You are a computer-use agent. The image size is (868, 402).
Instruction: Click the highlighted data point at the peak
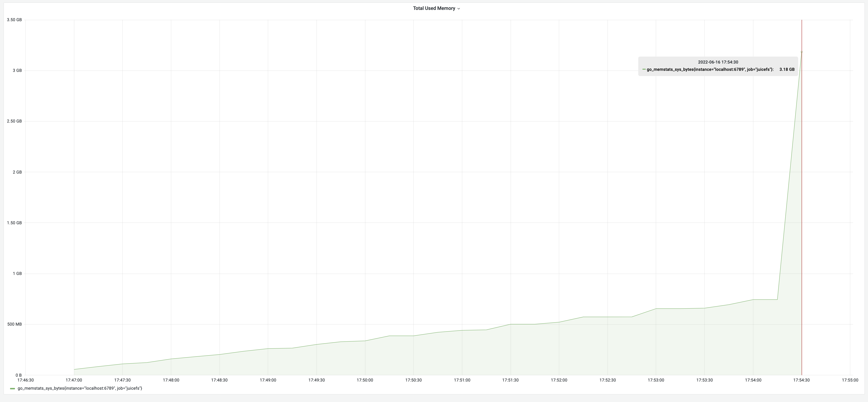pyautogui.click(x=801, y=52)
